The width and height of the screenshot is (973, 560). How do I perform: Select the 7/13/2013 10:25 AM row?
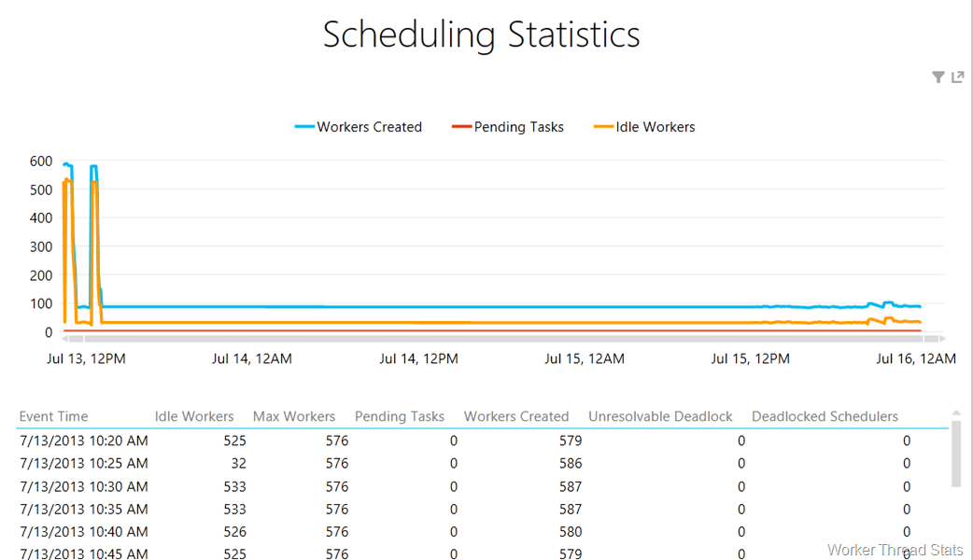84,463
